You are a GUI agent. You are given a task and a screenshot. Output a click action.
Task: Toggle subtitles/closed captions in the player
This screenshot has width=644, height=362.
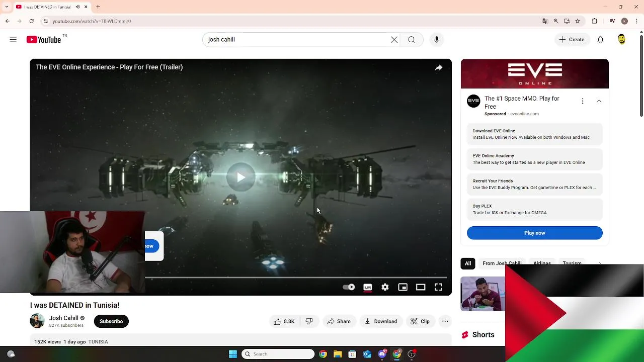pyautogui.click(x=368, y=287)
